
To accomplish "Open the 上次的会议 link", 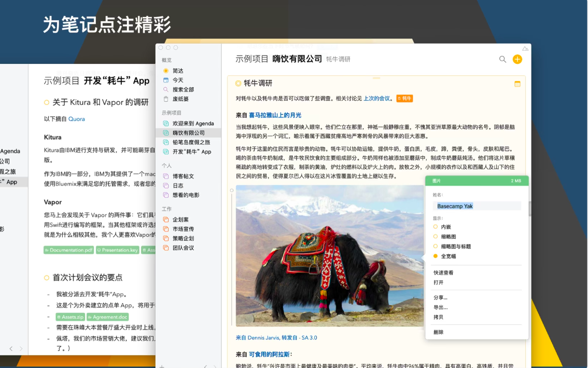I will [x=376, y=98].
